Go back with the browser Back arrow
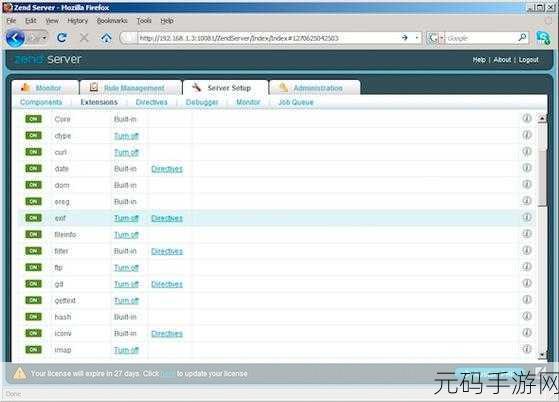 [x=15, y=38]
